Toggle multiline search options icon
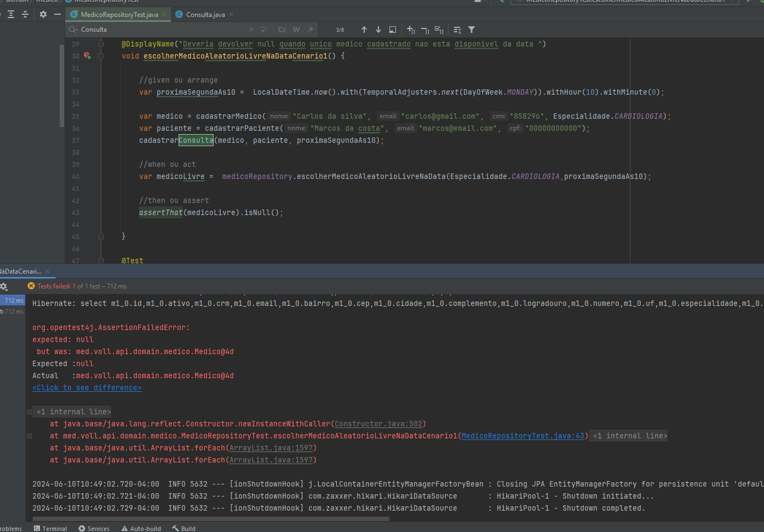Screen dimensions: 764x532 457,30
